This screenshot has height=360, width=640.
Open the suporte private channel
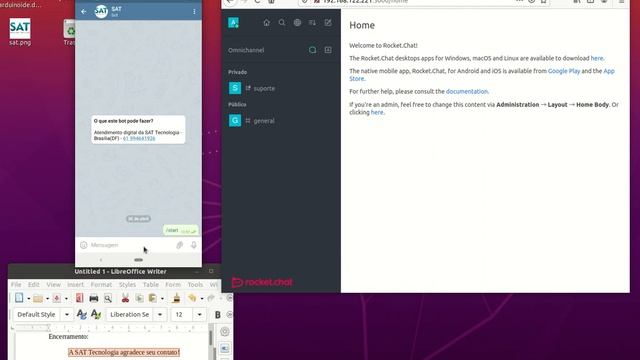[281, 88]
